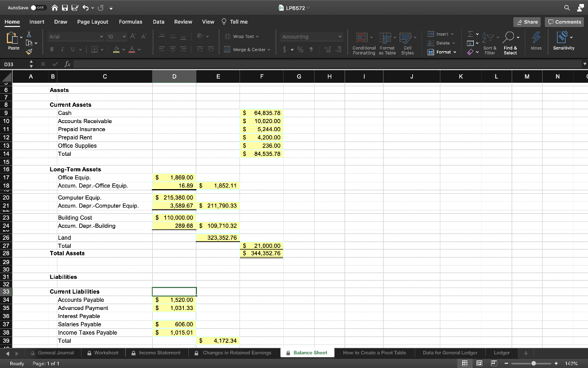Viewport: 588px width, 368px height.
Task: Click the Save icon in title bar
Action: pos(65,7)
